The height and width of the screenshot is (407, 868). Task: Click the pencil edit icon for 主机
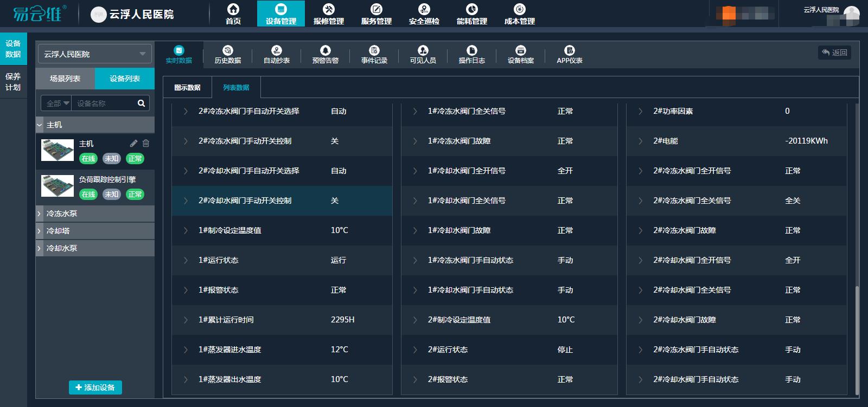coord(133,144)
